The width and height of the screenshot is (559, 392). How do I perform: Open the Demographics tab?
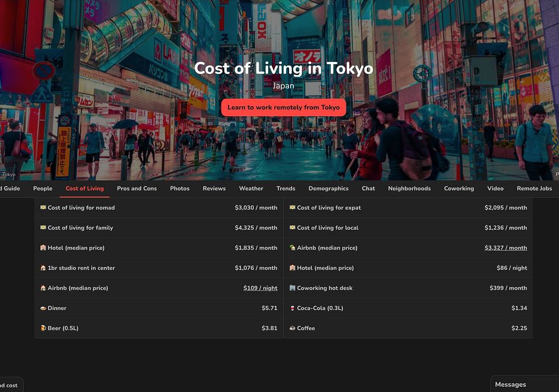click(328, 188)
